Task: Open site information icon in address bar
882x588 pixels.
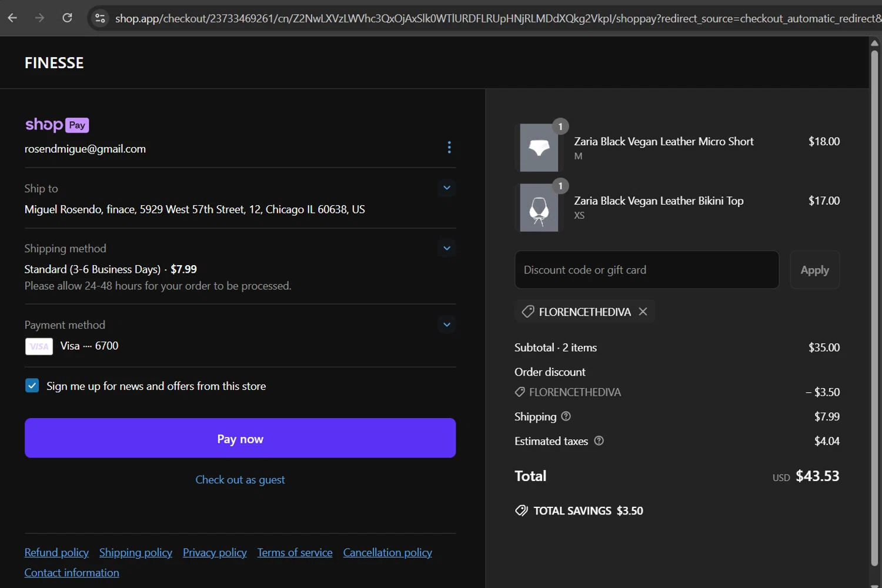Action: 100,18
